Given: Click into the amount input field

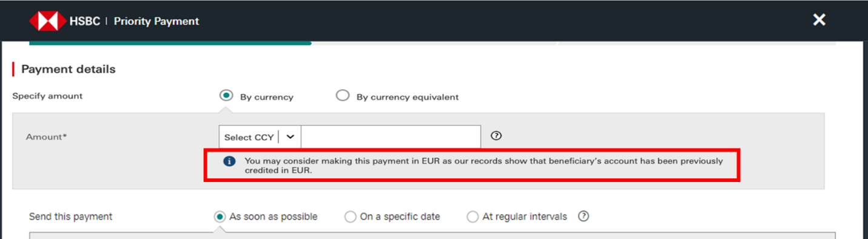Looking at the screenshot, I should click(391, 137).
